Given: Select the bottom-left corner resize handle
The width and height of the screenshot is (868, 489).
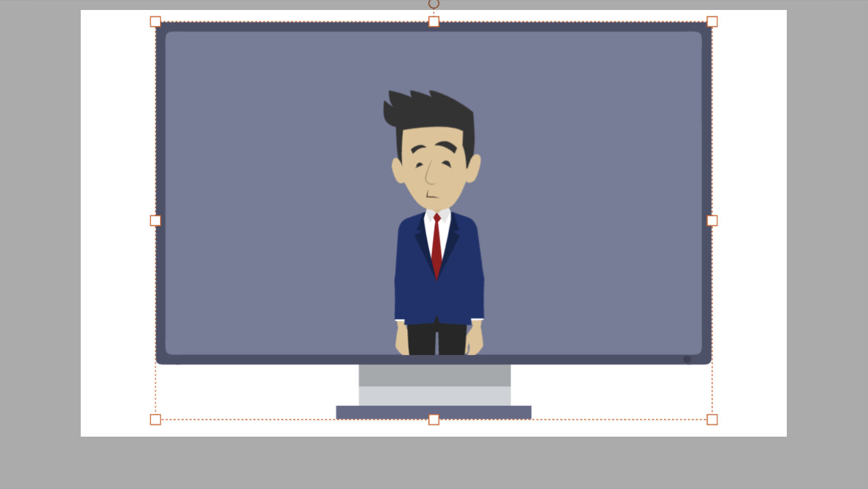Looking at the screenshot, I should pyautogui.click(x=155, y=420).
